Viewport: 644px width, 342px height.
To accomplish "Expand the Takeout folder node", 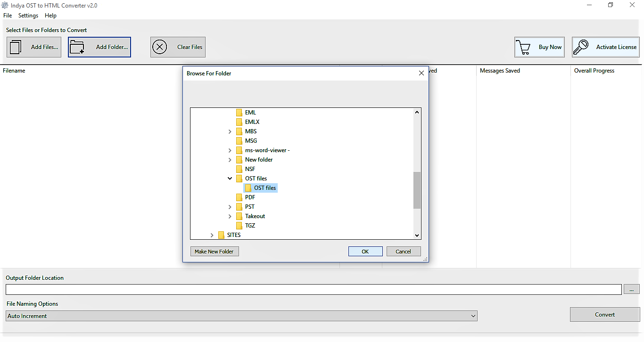I will [x=230, y=216].
